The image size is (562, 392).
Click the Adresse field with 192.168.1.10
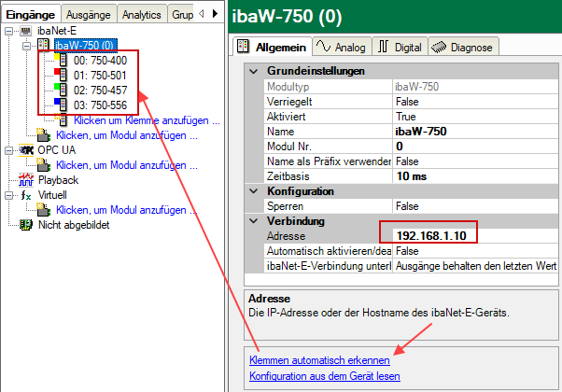[x=428, y=236]
